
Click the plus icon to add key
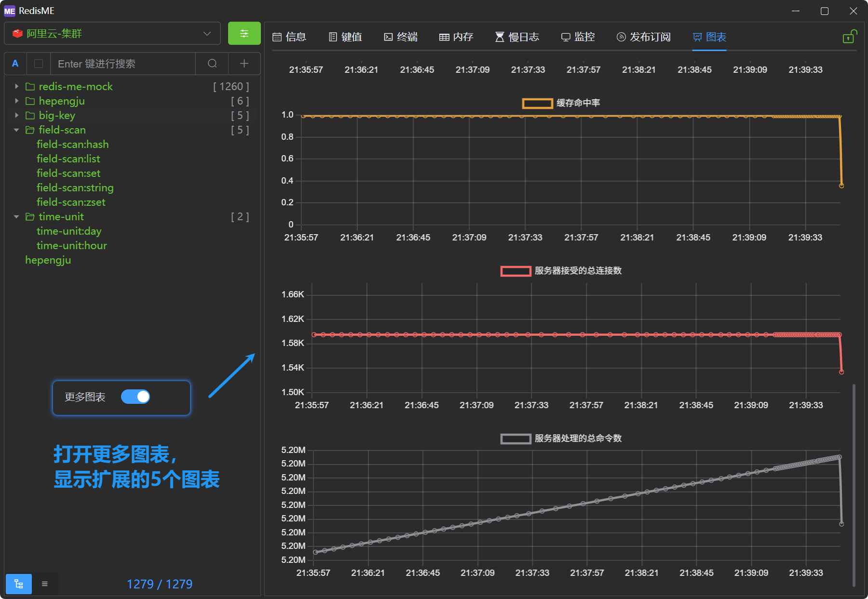[x=244, y=64]
